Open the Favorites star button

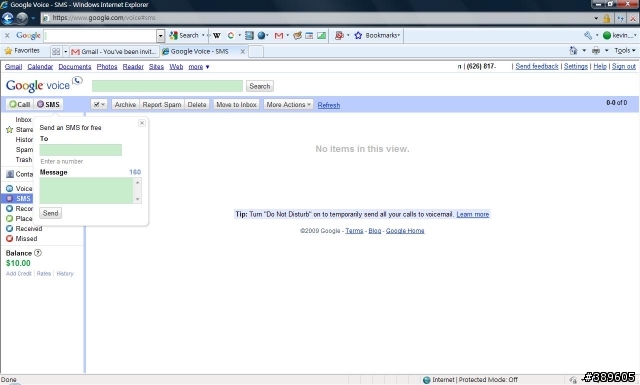point(22,51)
